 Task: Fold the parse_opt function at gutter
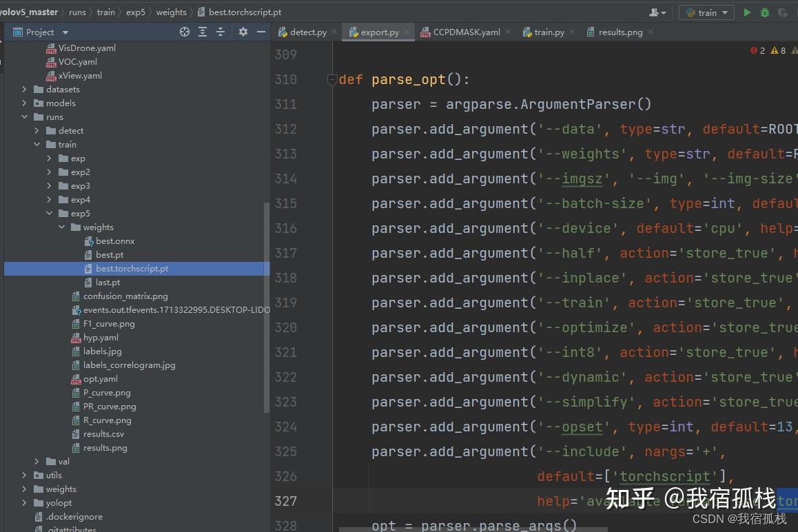coord(332,80)
